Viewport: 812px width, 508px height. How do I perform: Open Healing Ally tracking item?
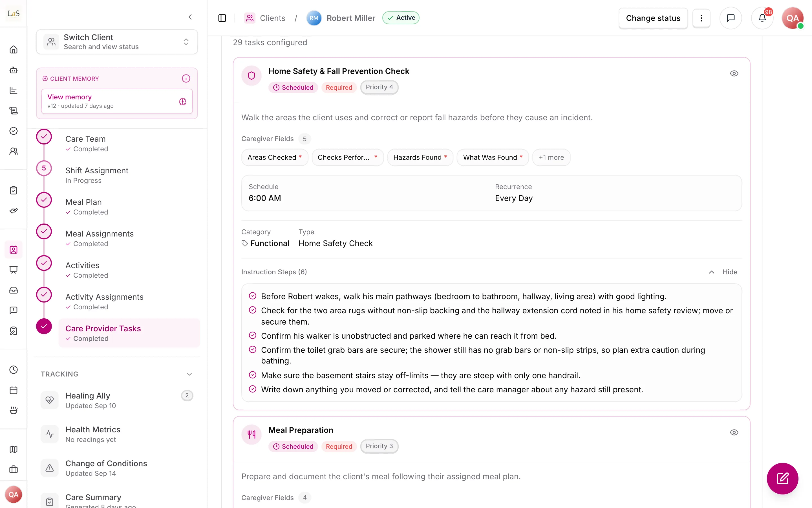pos(117,400)
